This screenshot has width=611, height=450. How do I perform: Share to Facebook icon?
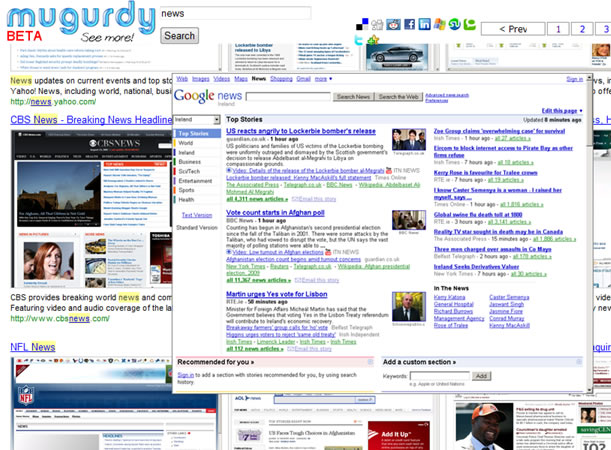click(409, 24)
